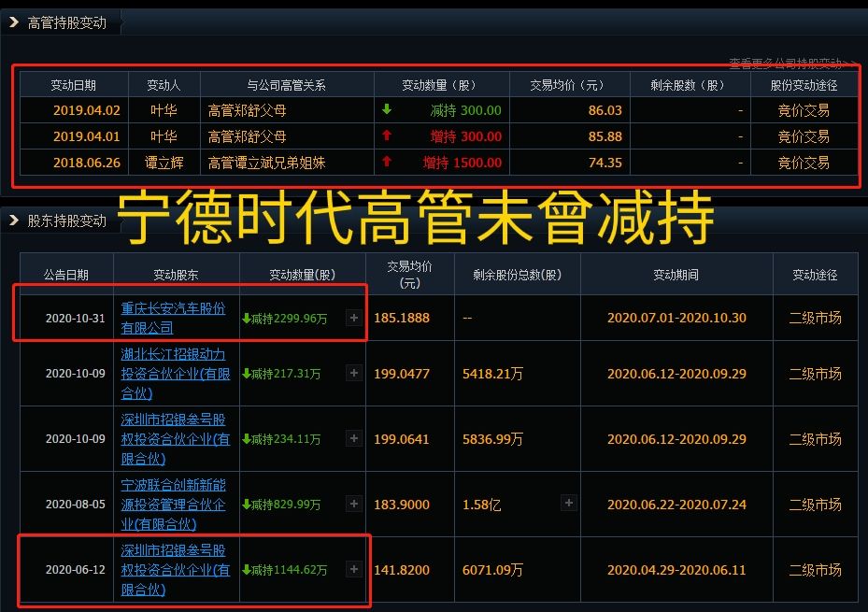This screenshot has width=868, height=612.
Task: Expand plus icon beside 减持829.99万
Action: pyautogui.click(x=353, y=504)
